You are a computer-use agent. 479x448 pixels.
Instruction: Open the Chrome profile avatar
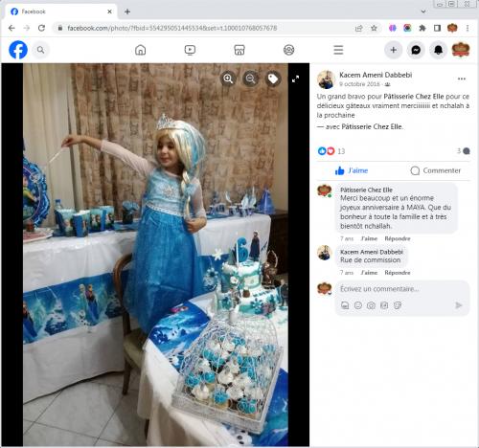[x=452, y=28]
